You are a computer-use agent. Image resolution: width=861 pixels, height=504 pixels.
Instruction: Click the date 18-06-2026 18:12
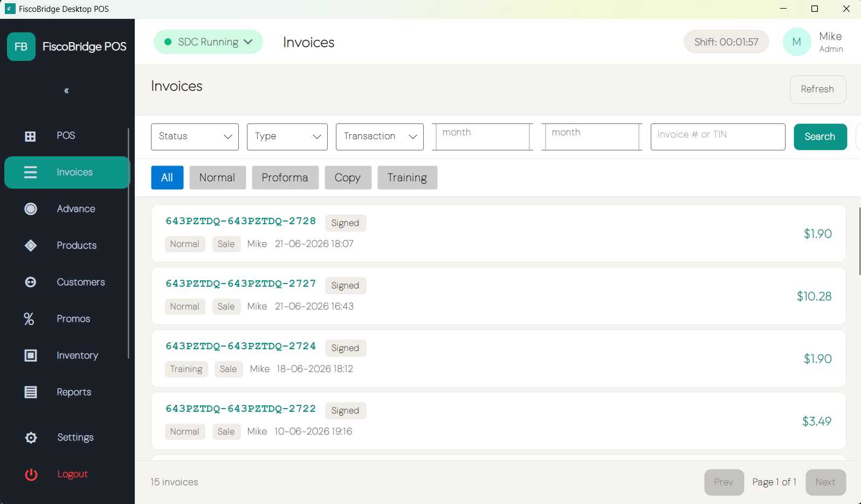click(315, 369)
